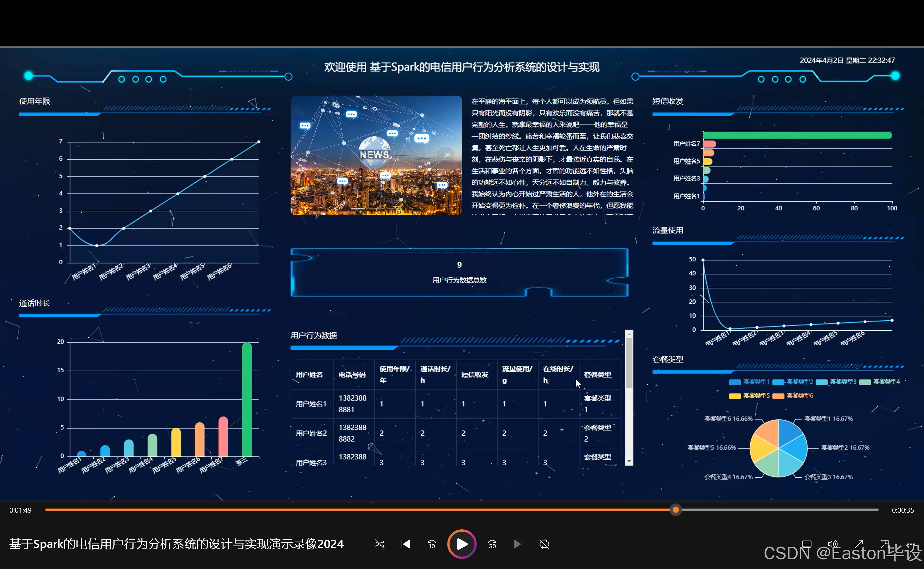924x569 pixels.
Task: Go to the next track
Action: [518, 544]
